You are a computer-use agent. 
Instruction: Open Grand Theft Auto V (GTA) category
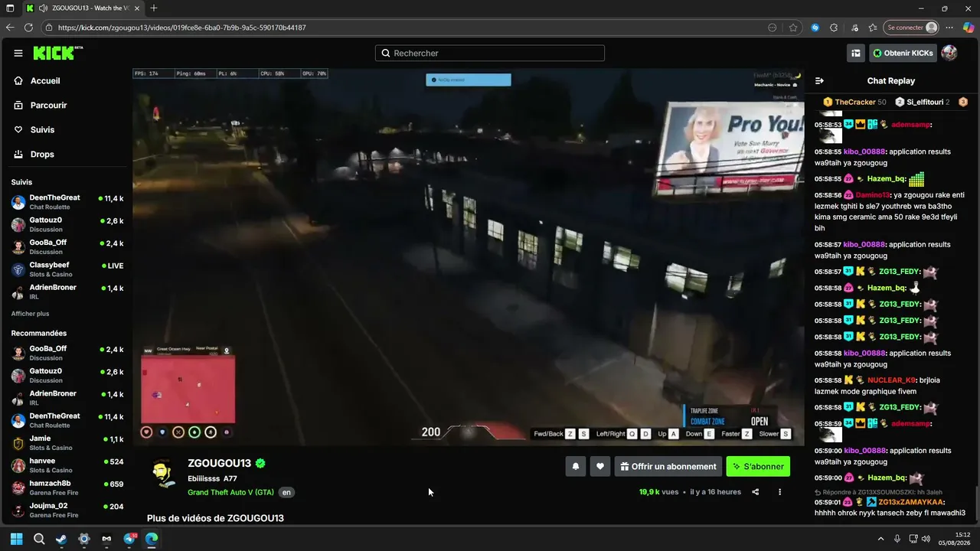tap(230, 492)
